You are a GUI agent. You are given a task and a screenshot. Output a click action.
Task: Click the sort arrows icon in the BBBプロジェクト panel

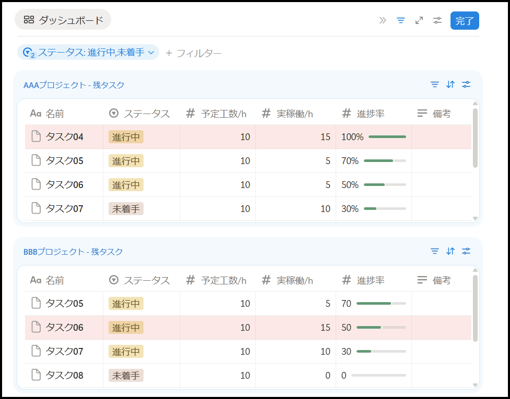pos(450,251)
